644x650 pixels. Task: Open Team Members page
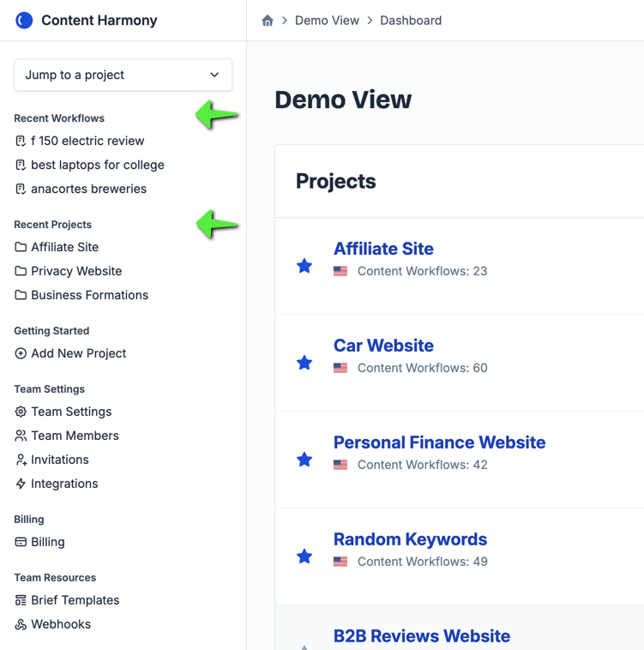[x=75, y=436]
